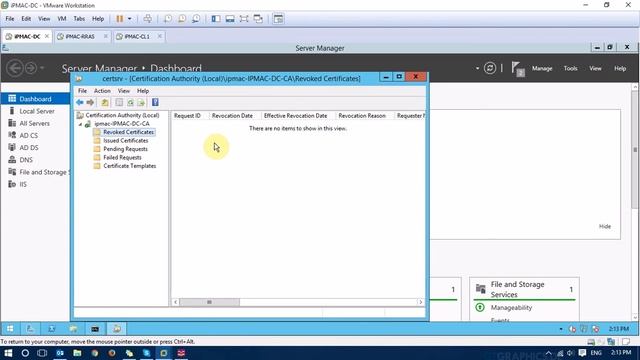Sort by Request ID column header
The height and width of the screenshot is (360, 640).
tap(189, 116)
